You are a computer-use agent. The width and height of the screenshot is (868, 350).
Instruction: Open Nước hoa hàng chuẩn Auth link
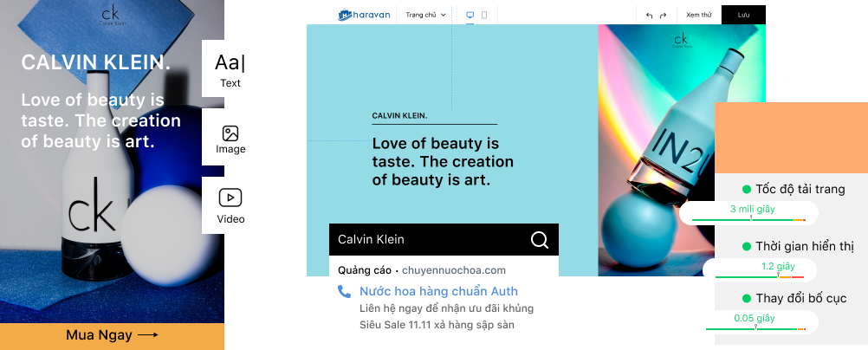[x=438, y=291]
